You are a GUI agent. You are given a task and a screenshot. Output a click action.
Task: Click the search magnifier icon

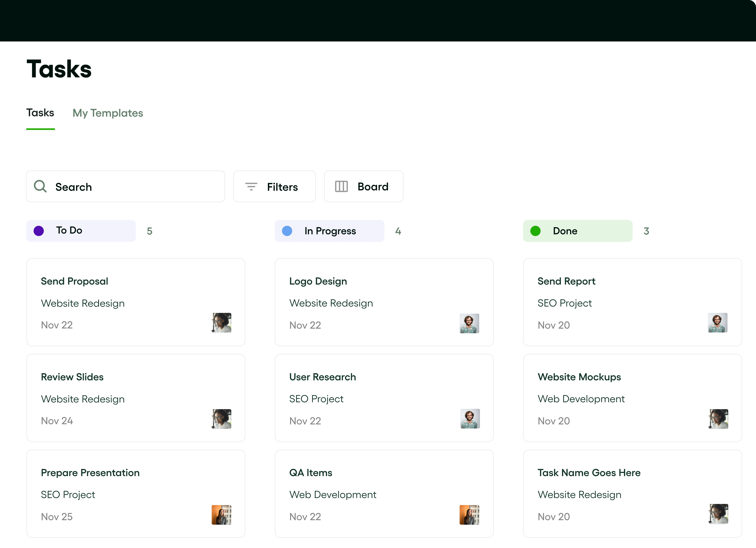[40, 186]
